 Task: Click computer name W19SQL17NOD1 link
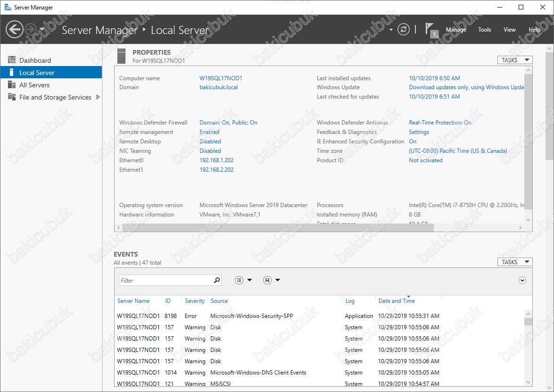[221, 78]
